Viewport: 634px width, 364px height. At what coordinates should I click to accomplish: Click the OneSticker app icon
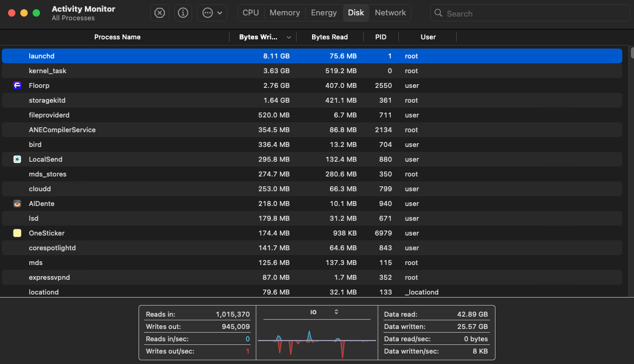[17, 233]
